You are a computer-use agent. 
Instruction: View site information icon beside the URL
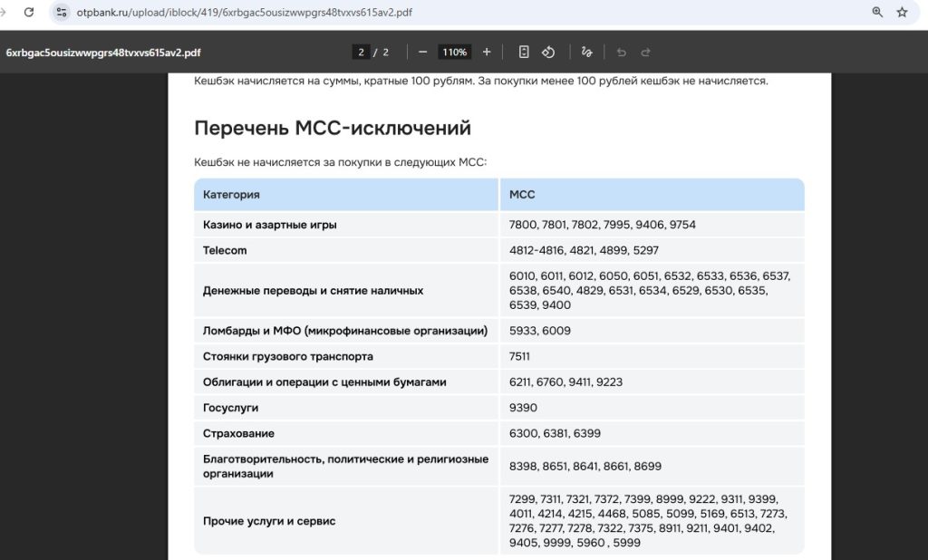click(x=60, y=13)
